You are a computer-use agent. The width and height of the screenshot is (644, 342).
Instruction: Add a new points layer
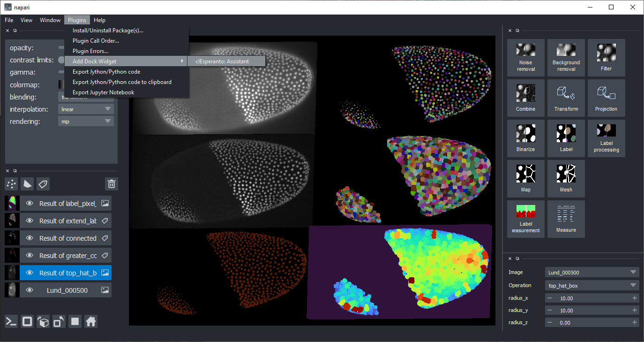pos(11,184)
